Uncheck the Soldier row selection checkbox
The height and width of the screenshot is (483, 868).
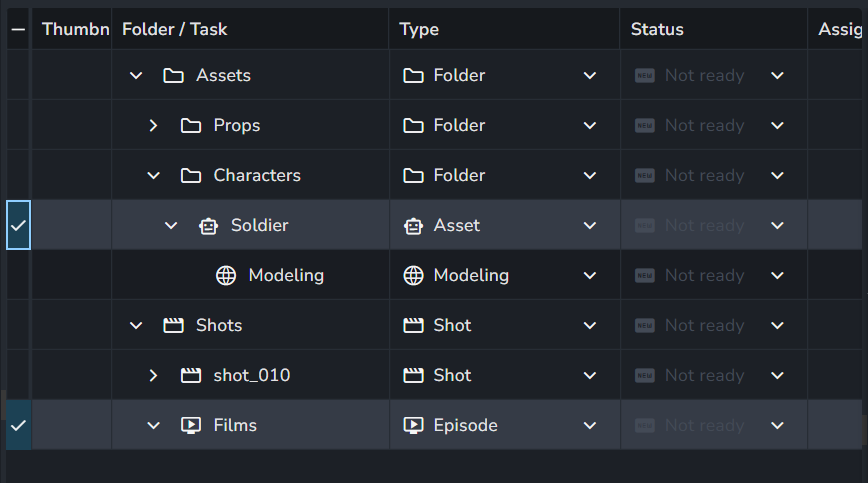coord(18,225)
